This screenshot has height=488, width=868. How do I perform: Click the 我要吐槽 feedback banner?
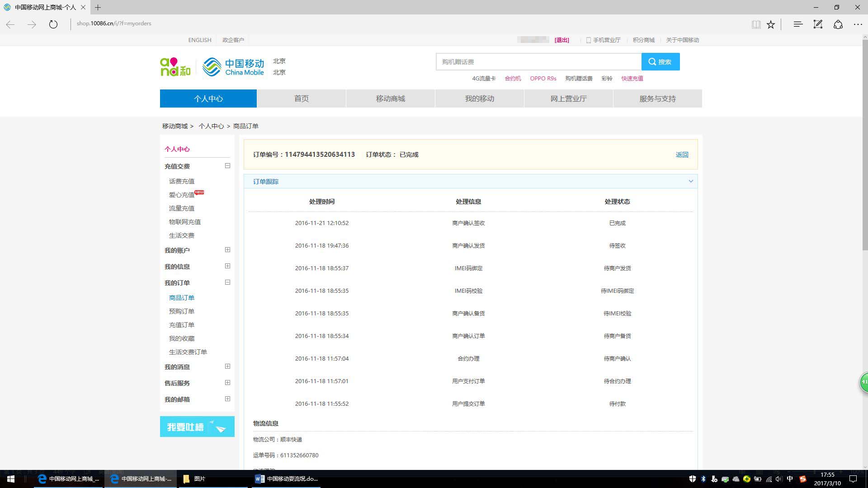(197, 427)
